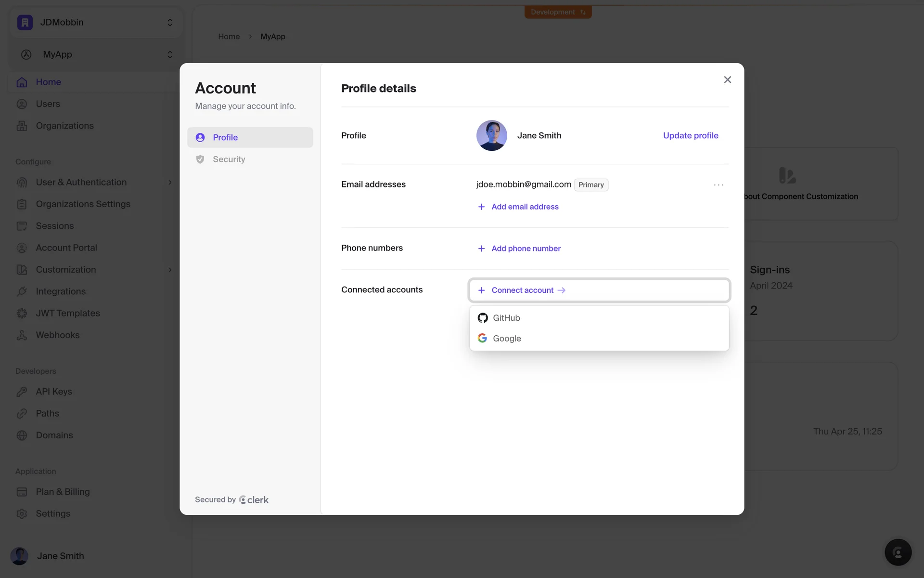The width and height of the screenshot is (924, 578).
Task: Toggle the Development environment badge
Action: [x=558, y=12]
